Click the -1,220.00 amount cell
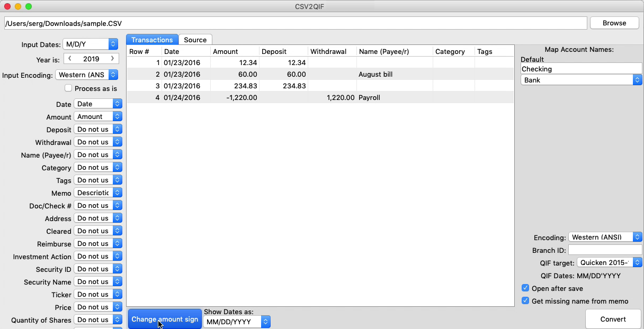Image resolution: width=644 pixels, height=329 pixels. [235, 98]
